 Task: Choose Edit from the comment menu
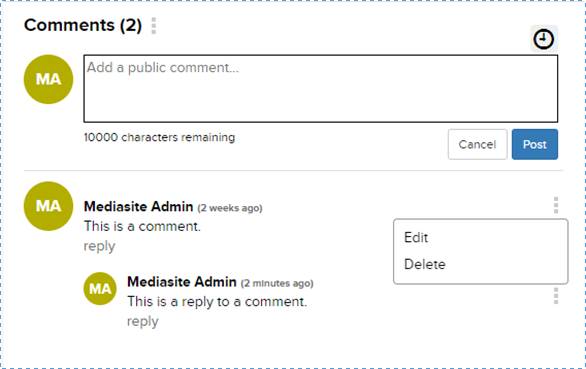(x=416, y=237)
